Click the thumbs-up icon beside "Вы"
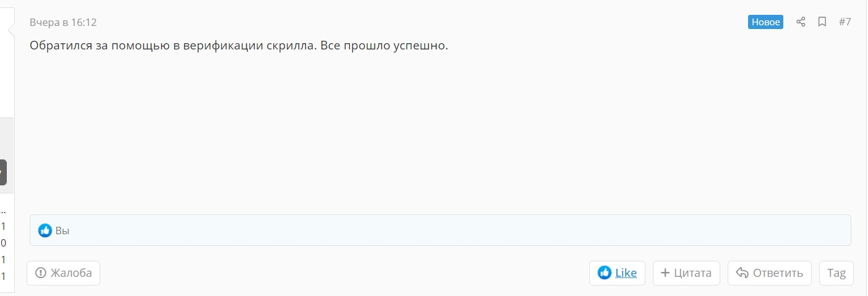 coord(45,230)
